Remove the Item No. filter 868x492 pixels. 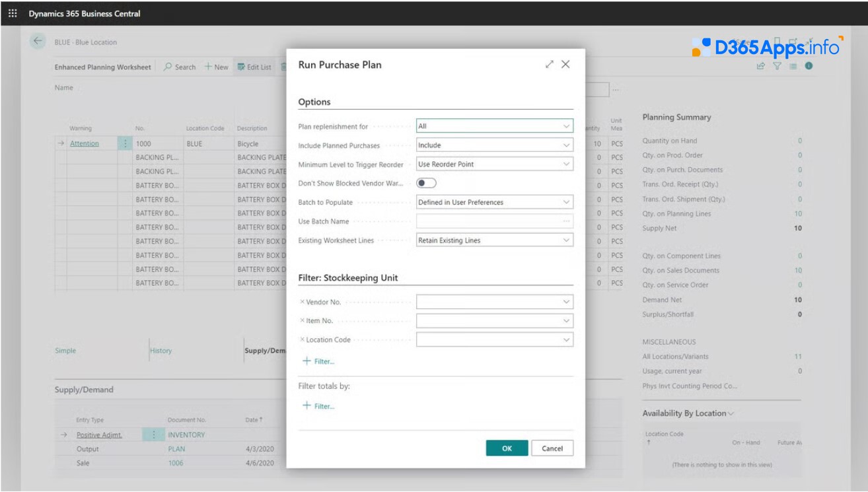tap(302, 320)
